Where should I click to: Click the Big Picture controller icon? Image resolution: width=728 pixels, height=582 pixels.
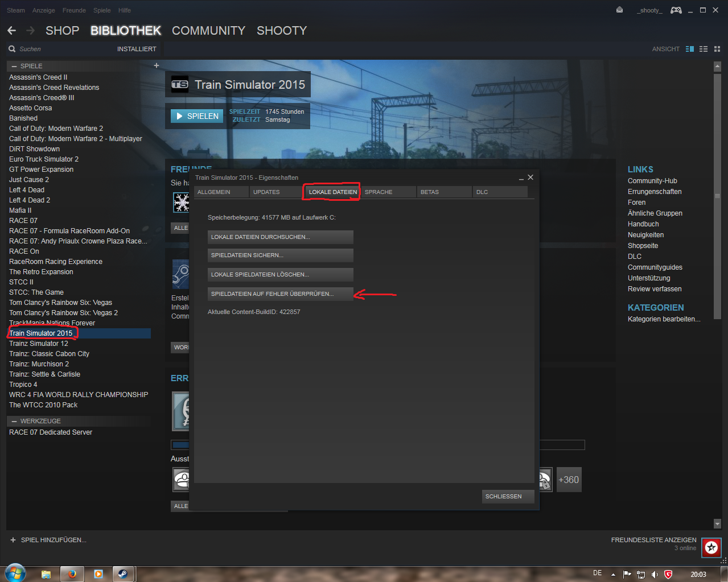click(x=676, y=10)
